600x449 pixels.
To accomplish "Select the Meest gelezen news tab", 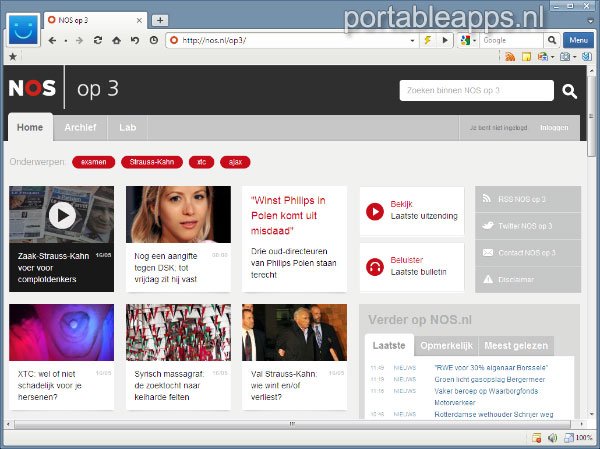I will [x=516, y=346].
